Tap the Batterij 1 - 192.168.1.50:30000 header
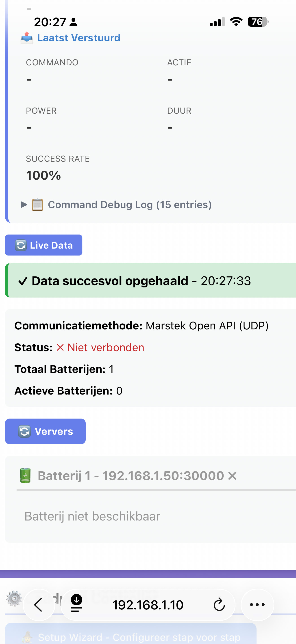The width and height of the screenshot is (296, 644). [x=131, y=476]
